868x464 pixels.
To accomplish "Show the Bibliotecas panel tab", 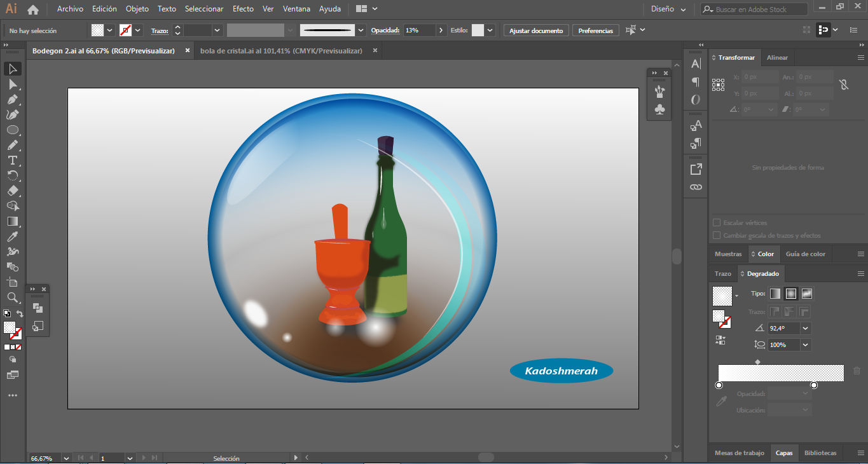I will click(x=820, y=453).
